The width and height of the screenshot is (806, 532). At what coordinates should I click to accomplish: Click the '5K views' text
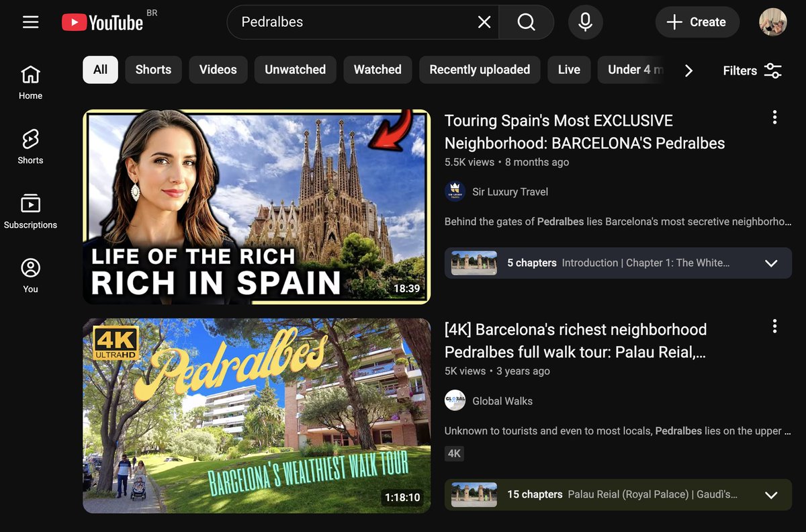pos(465,371)
